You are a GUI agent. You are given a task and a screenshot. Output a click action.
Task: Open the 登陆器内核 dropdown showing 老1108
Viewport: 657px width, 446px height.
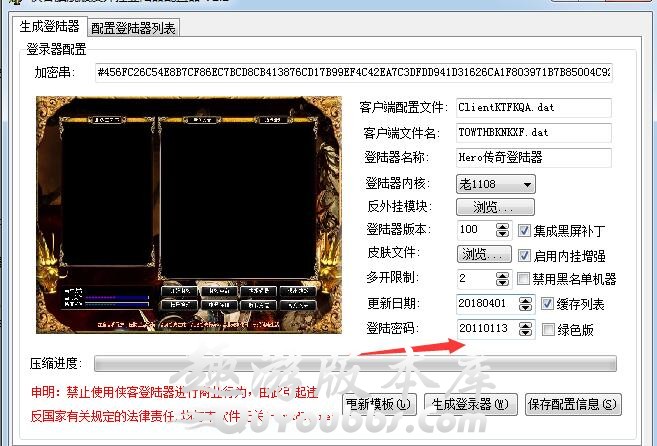[x=496, y=184]
